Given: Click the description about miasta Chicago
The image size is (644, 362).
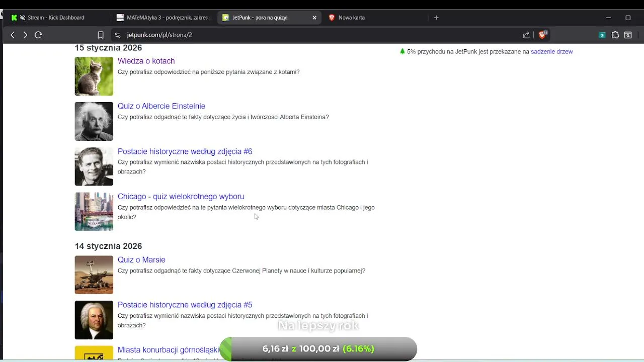Looking at the screenshot, I should click(246, 212).
